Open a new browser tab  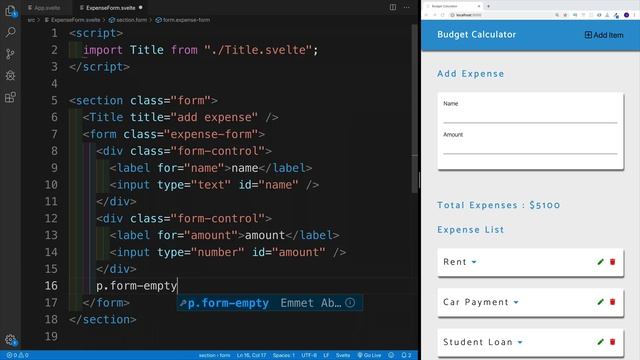click(488, 6)
